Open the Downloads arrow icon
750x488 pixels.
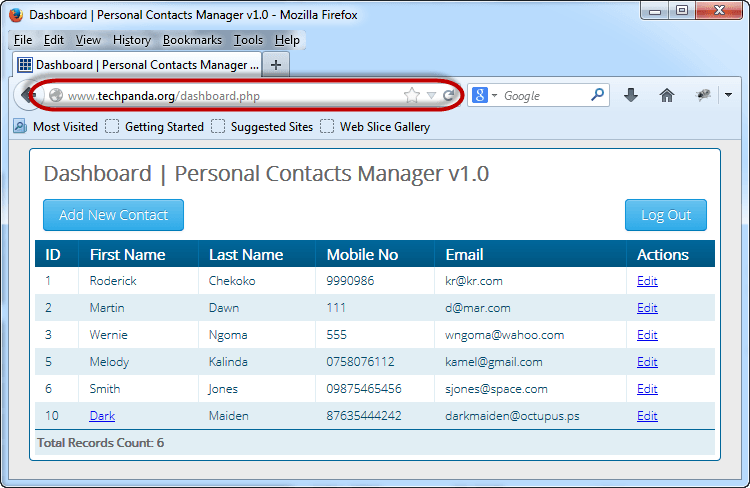click(x=631, y=95)
